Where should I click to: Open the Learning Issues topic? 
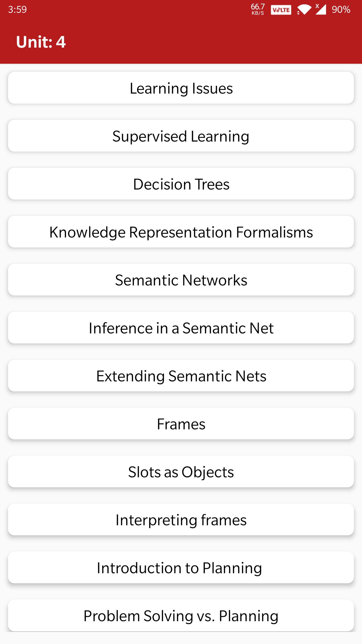tap(181, 88)
